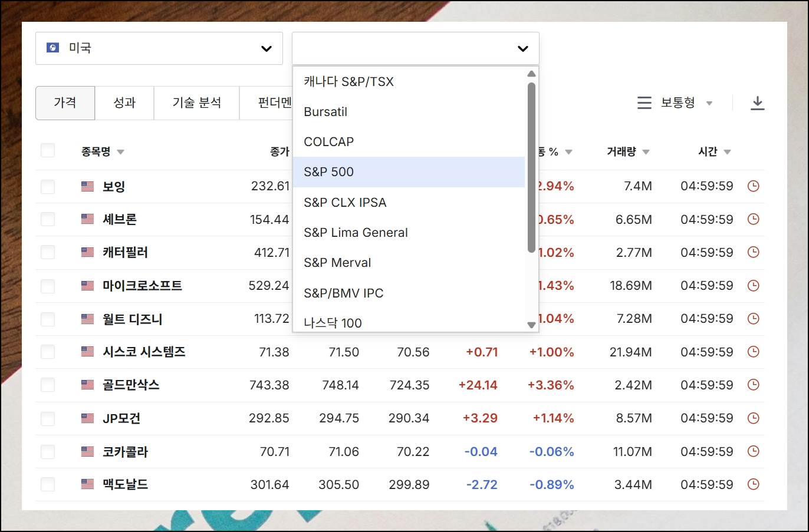Check the box for 셰브론
Viewport: 809px width, 532px height.
[48, 220]
